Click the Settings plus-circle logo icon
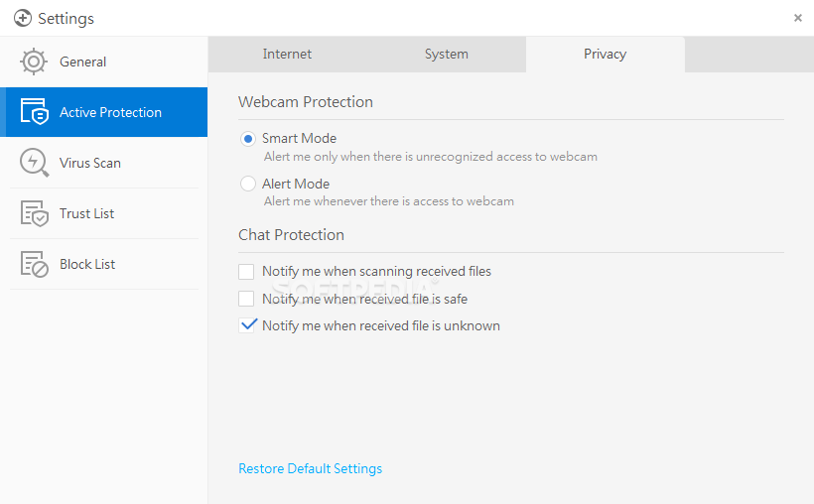Screen dimensions: 814x504 22,18
